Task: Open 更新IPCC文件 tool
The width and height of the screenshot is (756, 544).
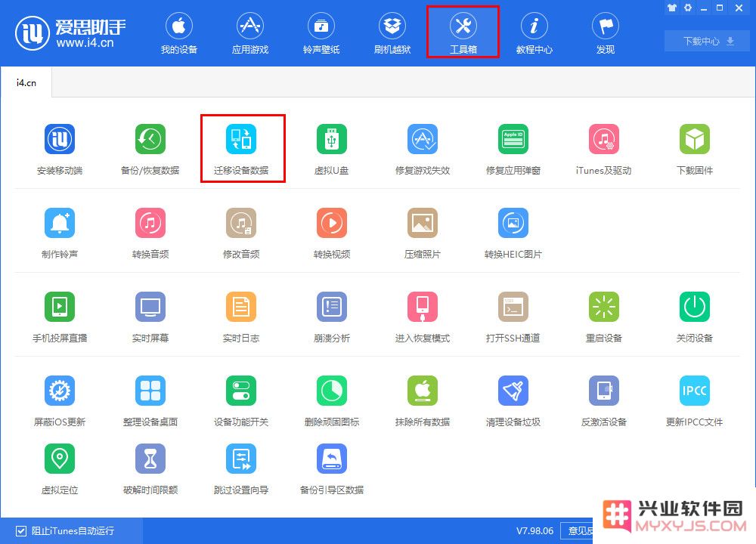Action: (x=694, y=400)
